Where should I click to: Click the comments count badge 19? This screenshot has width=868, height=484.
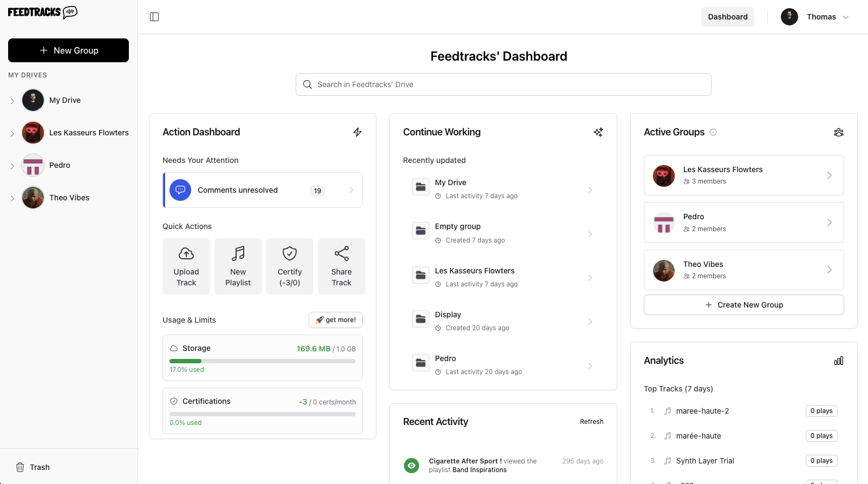[317, 191]
